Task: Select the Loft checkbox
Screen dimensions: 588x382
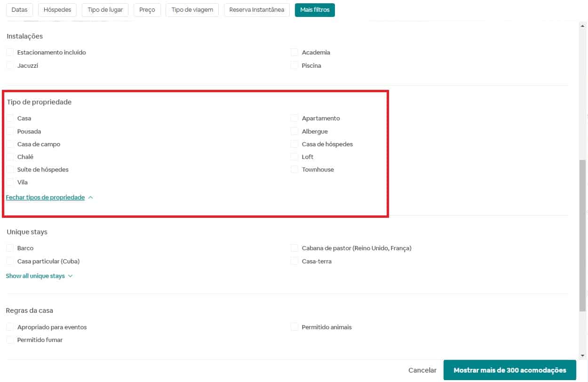Action: pos(294,157)
